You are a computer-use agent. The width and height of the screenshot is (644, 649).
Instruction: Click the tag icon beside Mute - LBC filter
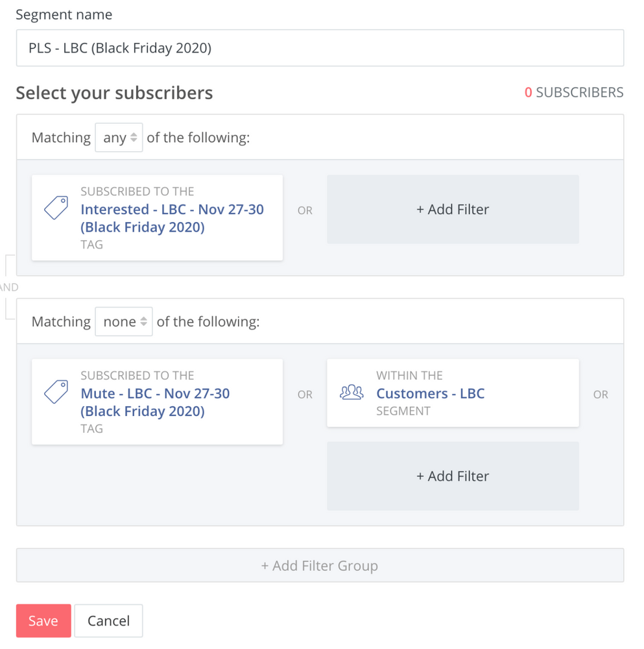tap(56, 391)
